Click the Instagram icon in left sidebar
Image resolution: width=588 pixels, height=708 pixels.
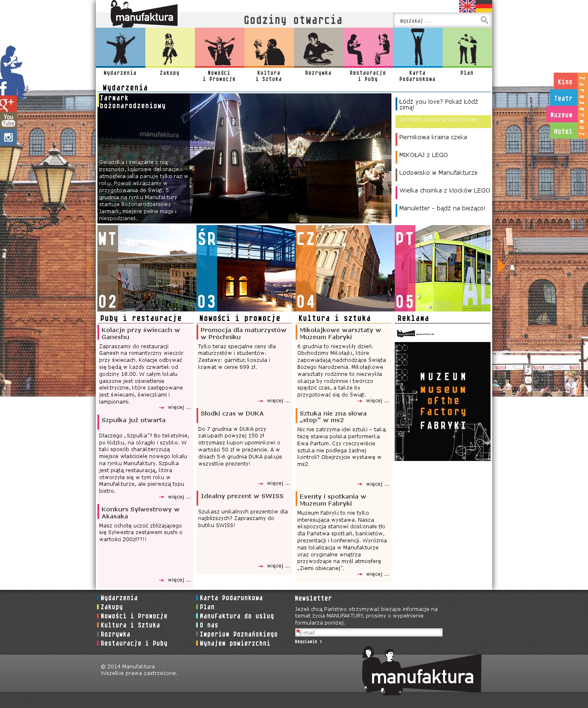(x=8, y=137)
